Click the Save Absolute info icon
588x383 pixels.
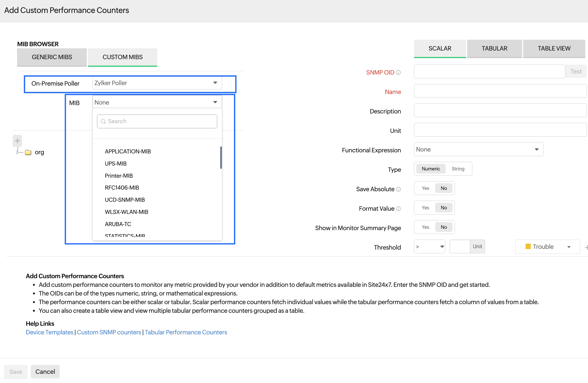click(398, 189)
